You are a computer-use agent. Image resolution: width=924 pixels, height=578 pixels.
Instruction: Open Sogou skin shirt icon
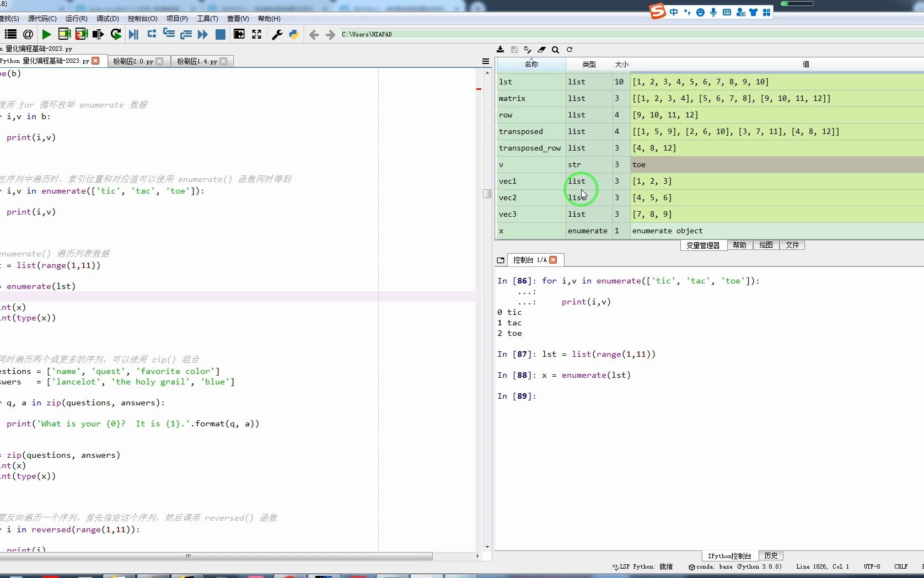pyautogui.click(x=753, y=12)
